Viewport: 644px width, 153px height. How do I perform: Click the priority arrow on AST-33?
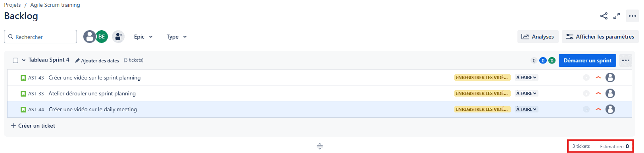click(x=598, y=93)
